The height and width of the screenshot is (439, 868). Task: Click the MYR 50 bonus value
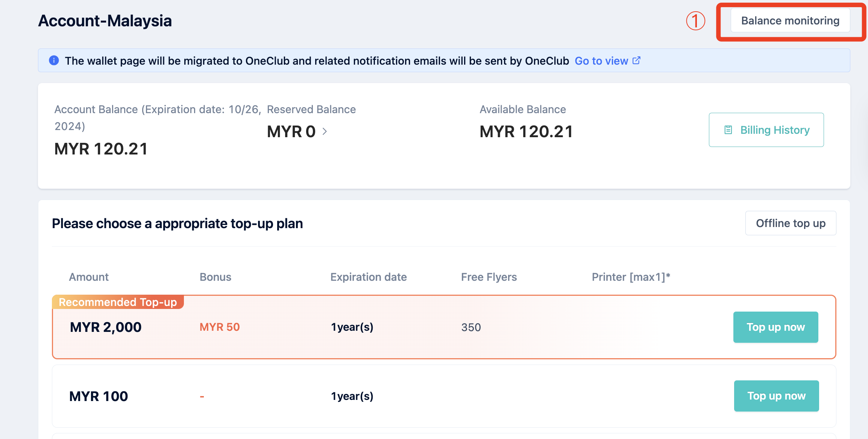tap(220, 327)
